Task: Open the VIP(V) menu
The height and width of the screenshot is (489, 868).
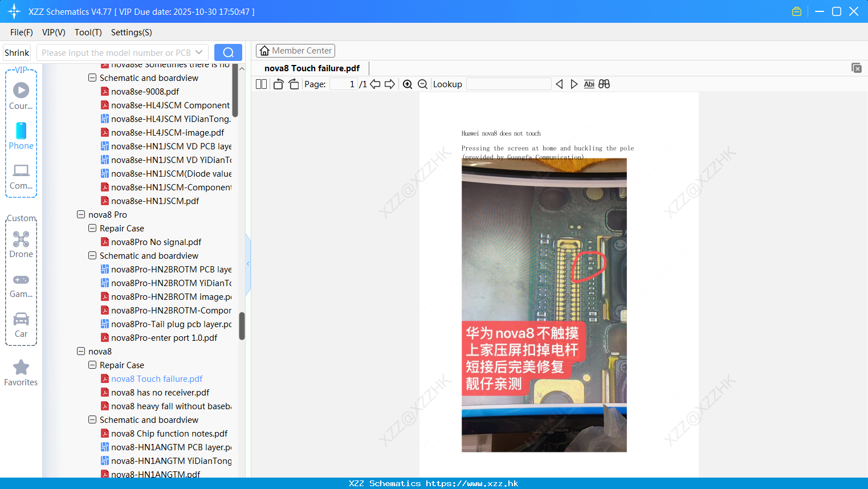Action: pos(54,32)
